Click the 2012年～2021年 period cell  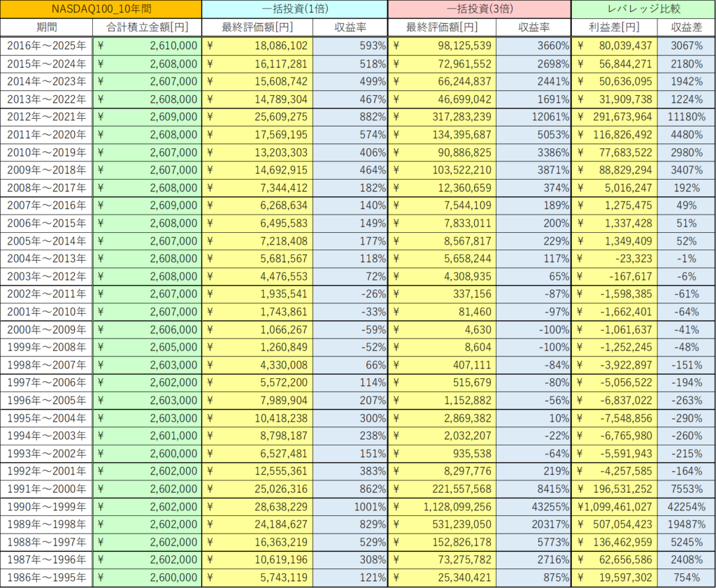coord(47,117)
